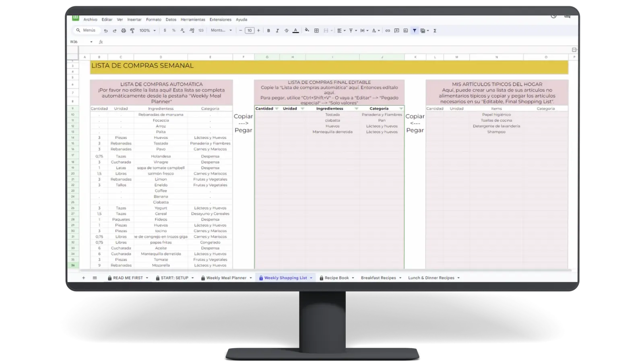644x362 pixels.
Task: Click the add new sheet plus button
Action: point(84,278)
